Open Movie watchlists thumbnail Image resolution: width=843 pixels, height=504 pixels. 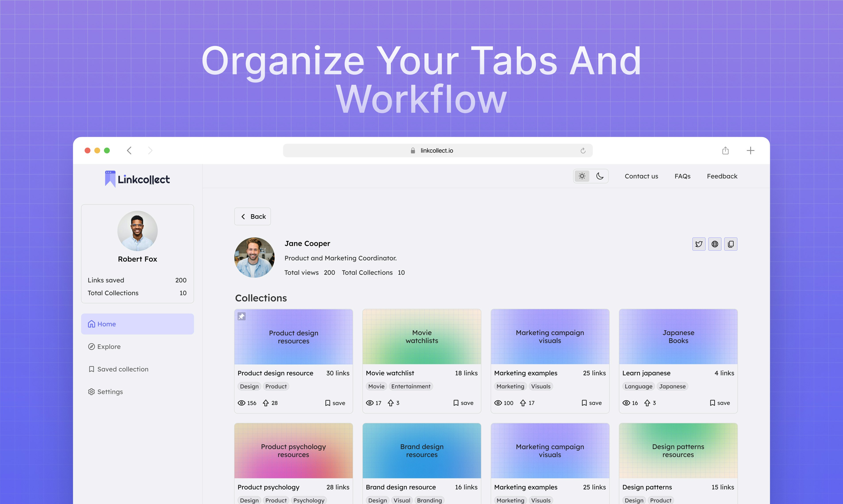[422, 337]
